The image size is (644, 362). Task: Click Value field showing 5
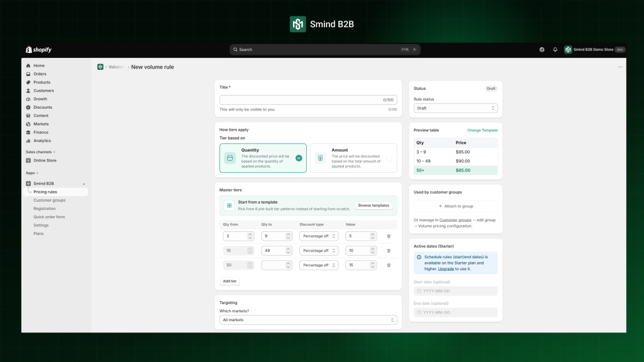click(x=360, y=236)
